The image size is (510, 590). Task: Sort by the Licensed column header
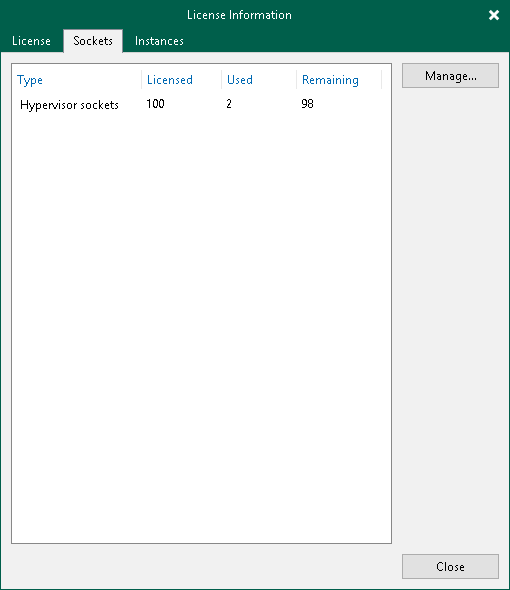[x=170, y=80]
